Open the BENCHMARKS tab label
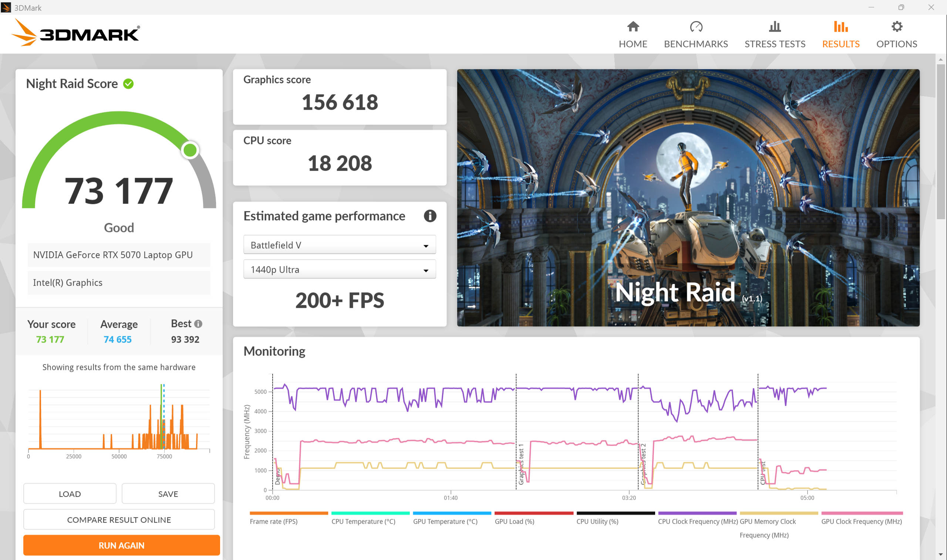Image resolution: width=947 pixels, height=560 pixels. coord(695,44)
